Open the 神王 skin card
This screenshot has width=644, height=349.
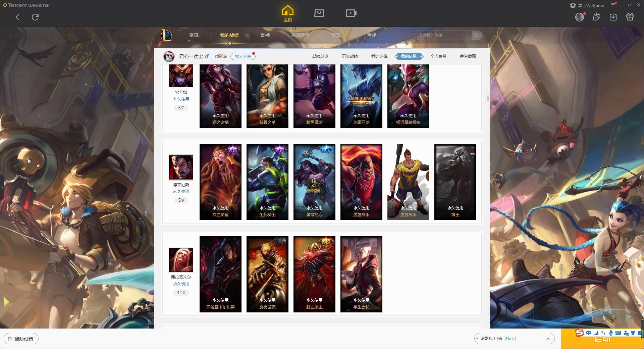pyautogui.click(x=455, y=182)
